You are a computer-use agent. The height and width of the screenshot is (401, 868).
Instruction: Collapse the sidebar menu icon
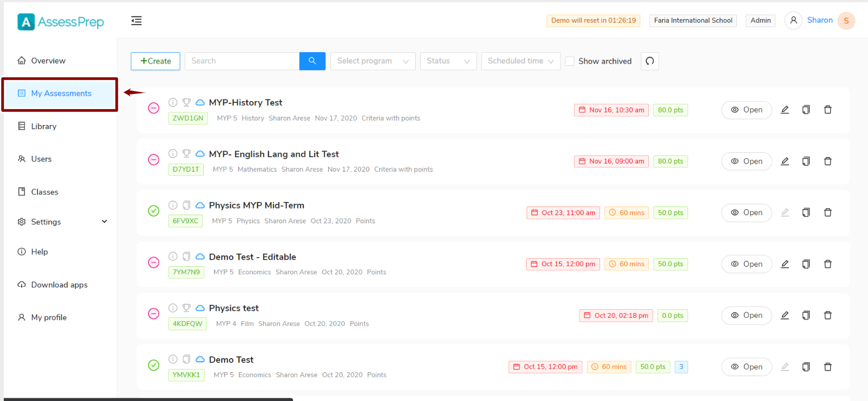click(136, 21)
